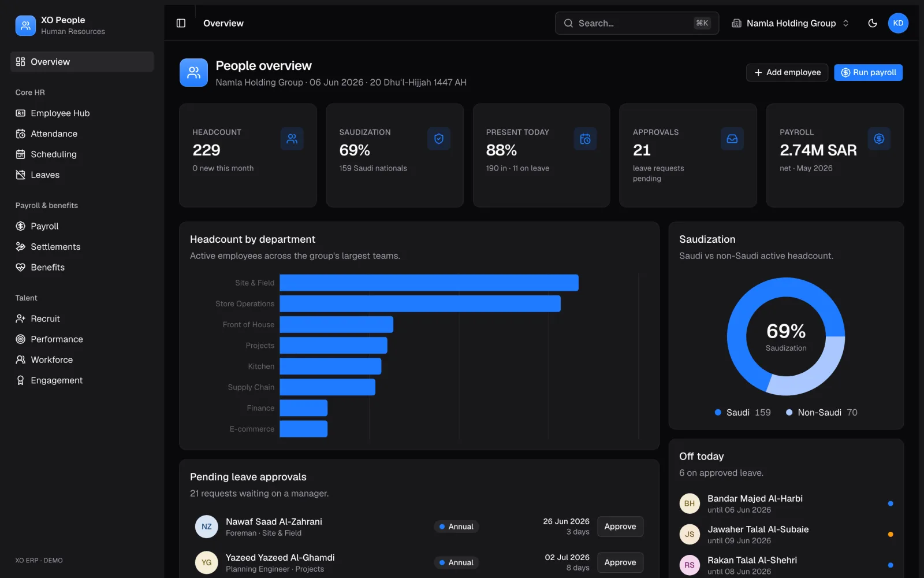Click the People overview header icon
Image resolution: width=924 pixels, height=578 pixels.
[x=193, y=72]
